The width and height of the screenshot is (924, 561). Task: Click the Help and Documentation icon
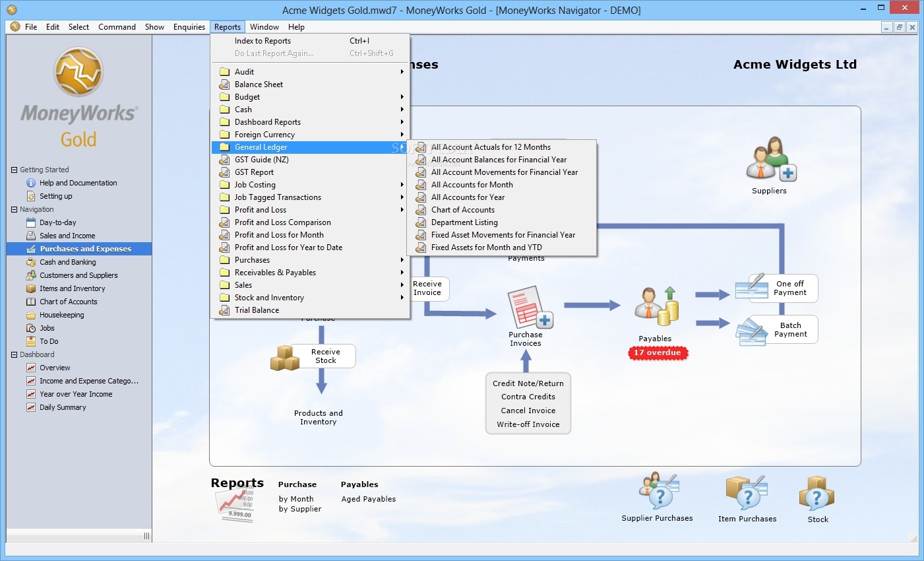(31, 183)
